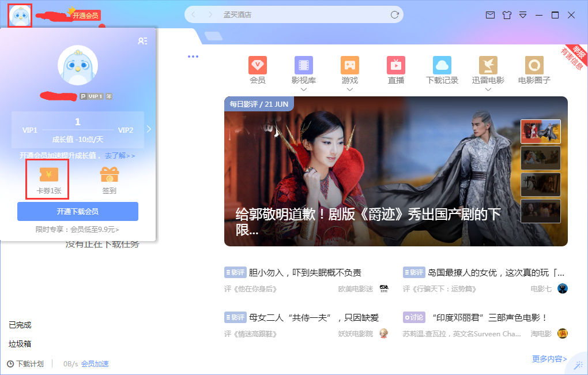This screenshot has width=588, height=375.
Task: Click author 淘电影 avatar
Action: tap(563, 333)
